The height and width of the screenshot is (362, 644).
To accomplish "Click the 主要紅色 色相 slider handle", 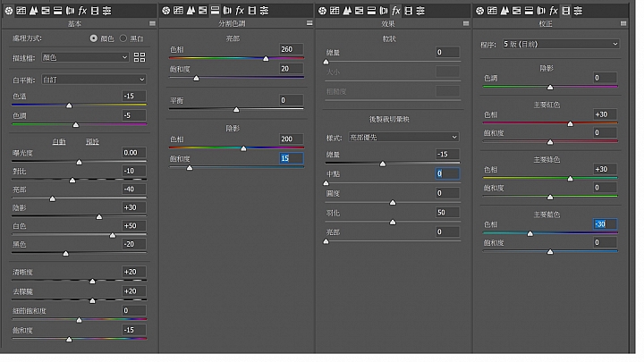I will coord(570,123).
